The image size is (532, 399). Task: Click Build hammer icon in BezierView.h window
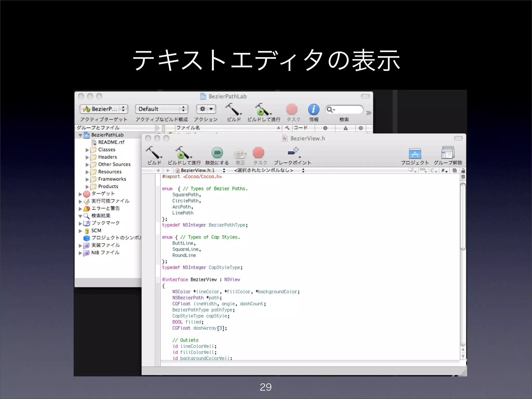pos(154,153)
